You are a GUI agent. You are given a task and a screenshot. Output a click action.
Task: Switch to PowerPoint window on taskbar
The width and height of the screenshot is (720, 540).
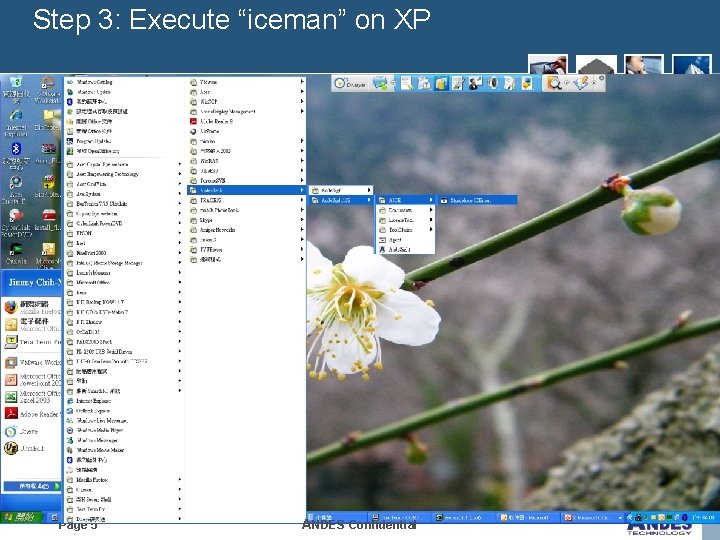click(x=591, y=518)
